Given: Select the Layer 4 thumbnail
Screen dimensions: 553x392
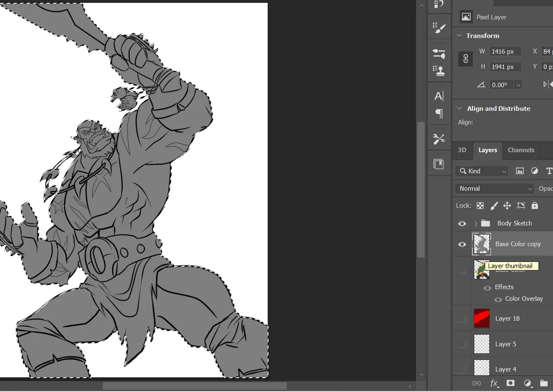Looking at the screenshot, I should [x=482, y=367].
